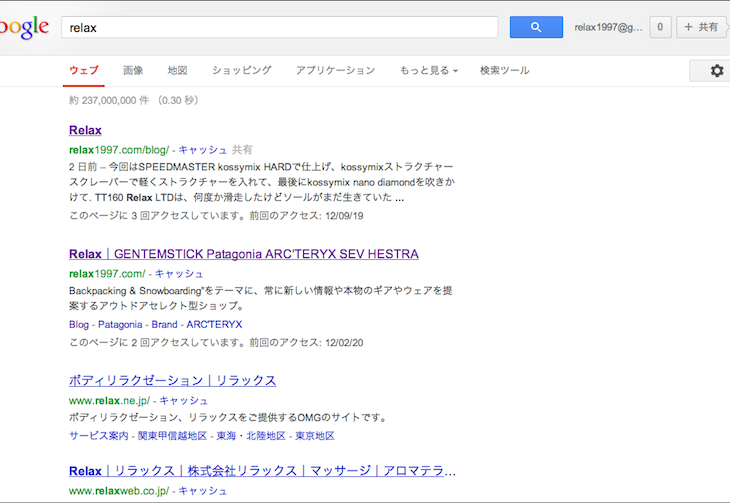The height and width of the screenshot is (503, 730).
Task: Click the blue search magnifier button
Action: 536,27
